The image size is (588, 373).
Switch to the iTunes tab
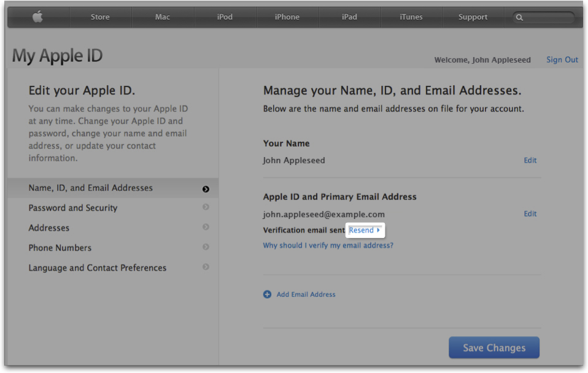click(x=411, y=17)
